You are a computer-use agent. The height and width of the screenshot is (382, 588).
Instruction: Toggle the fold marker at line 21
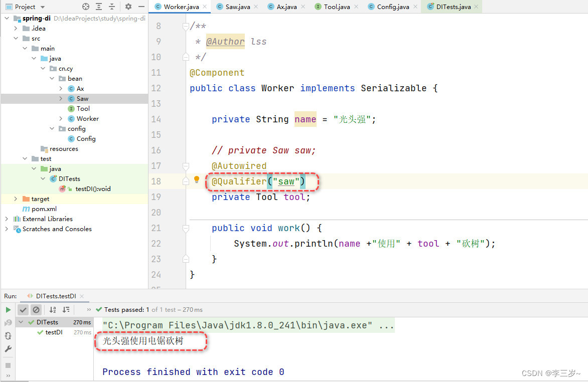click(x=186, y=228)
